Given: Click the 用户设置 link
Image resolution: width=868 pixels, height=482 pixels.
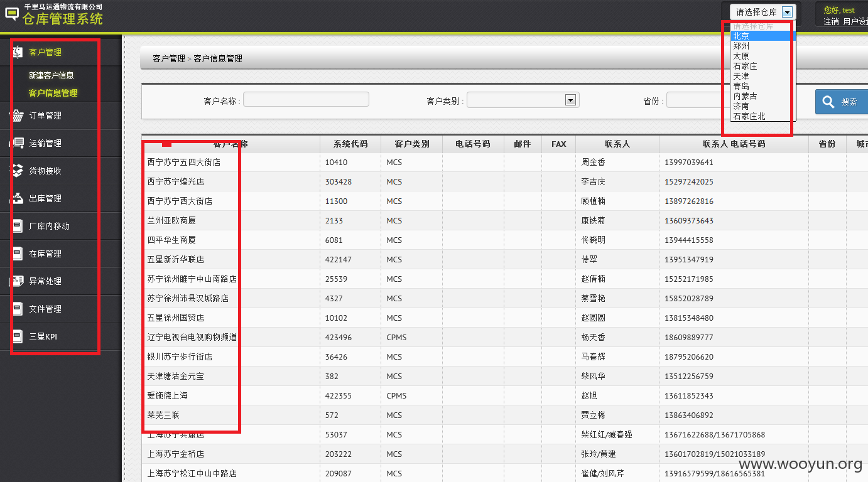Looking at the screenshot, I should pyautogui.click(x=855, y=21).
